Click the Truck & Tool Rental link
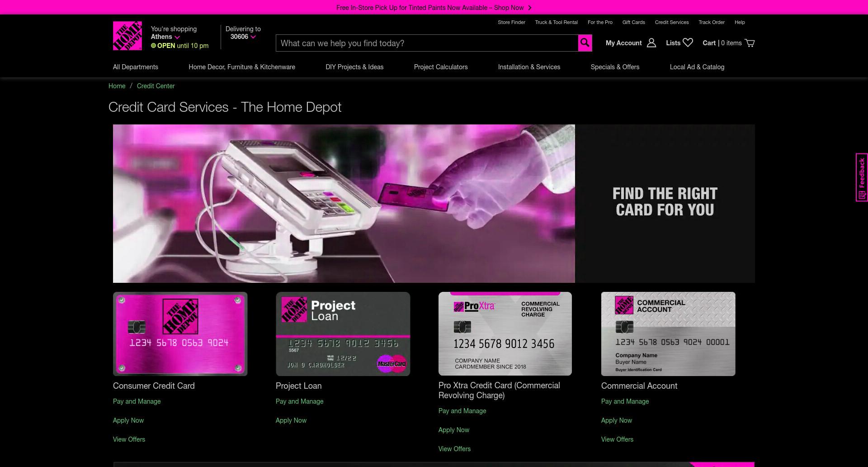The height and width of the screenshot is (467, 868). pos(556,22)
